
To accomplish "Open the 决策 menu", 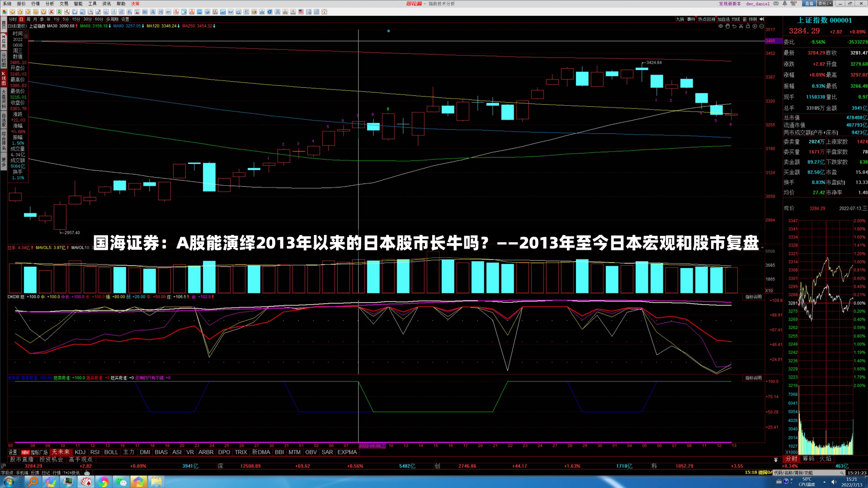I will click(x=135, y=4).
